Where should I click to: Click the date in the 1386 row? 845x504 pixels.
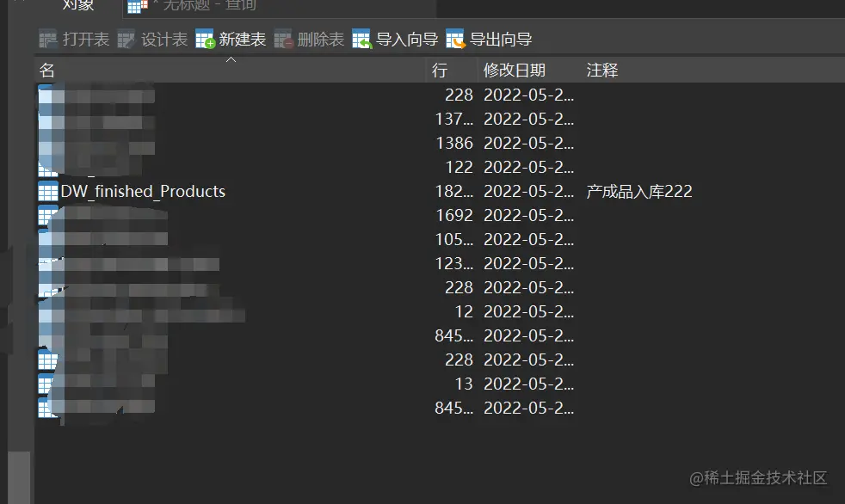(528, 143)
